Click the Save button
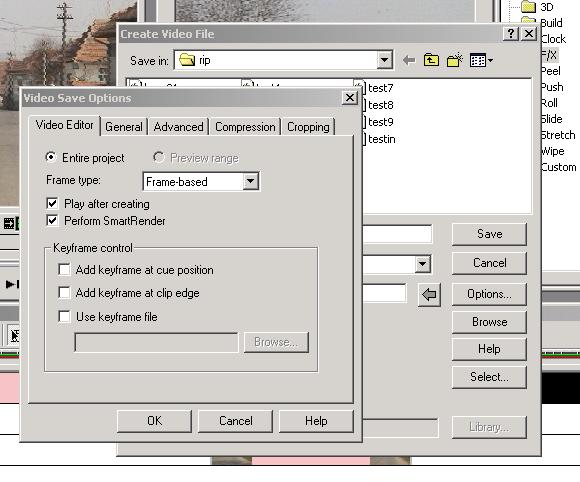 point(489,234)
